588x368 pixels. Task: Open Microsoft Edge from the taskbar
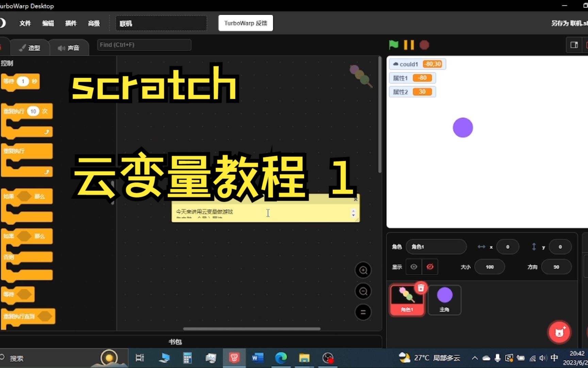(x=281, y=358)
